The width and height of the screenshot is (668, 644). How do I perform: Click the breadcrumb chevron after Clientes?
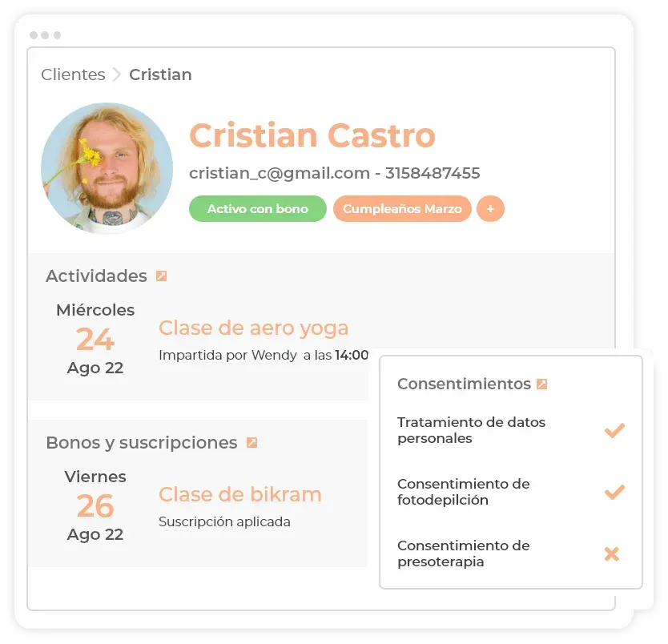(117, 74)
